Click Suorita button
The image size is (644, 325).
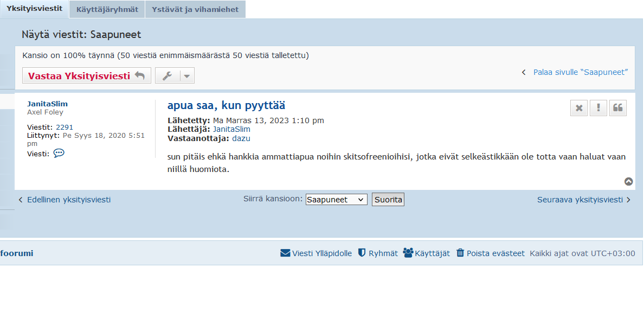(x=388, y=199)
